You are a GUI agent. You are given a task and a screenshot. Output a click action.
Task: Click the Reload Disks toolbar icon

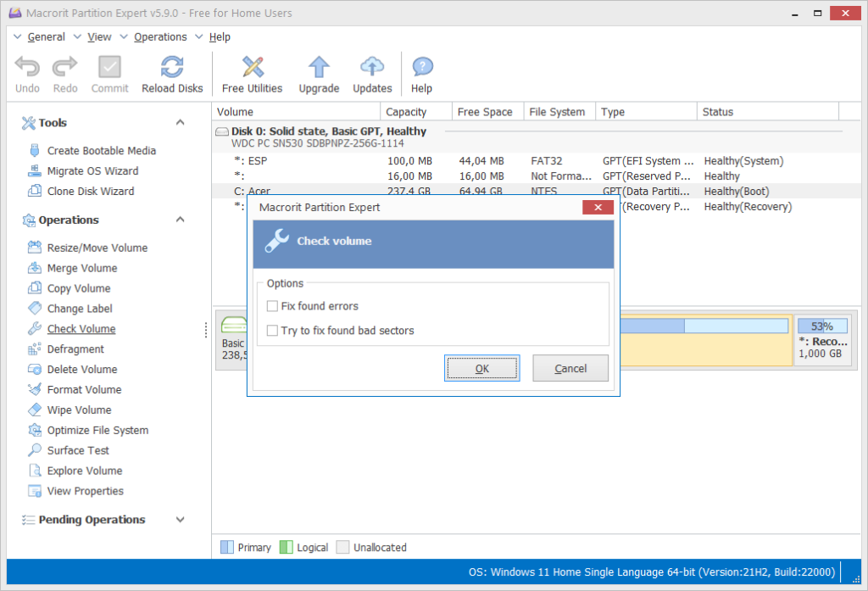click(x=171, y=73)
